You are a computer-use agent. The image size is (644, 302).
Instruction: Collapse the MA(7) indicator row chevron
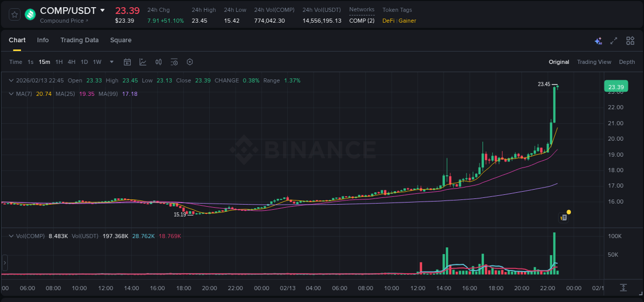11,94
